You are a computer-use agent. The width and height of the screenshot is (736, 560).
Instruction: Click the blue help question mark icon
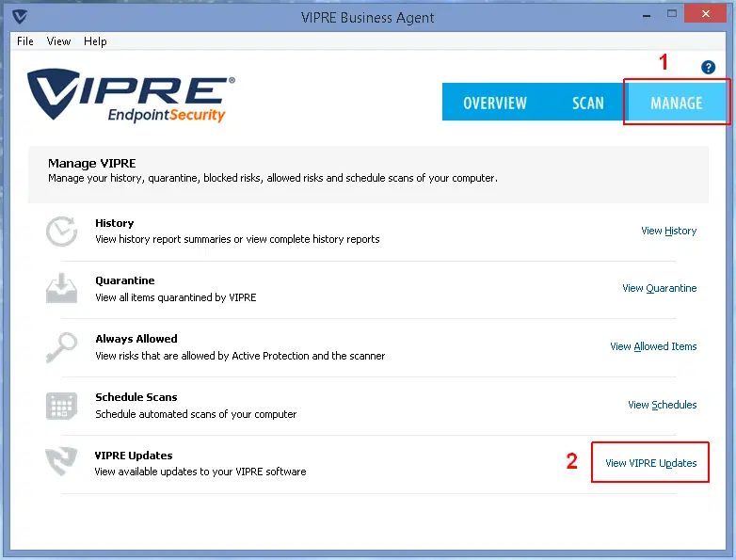(708, 68)
